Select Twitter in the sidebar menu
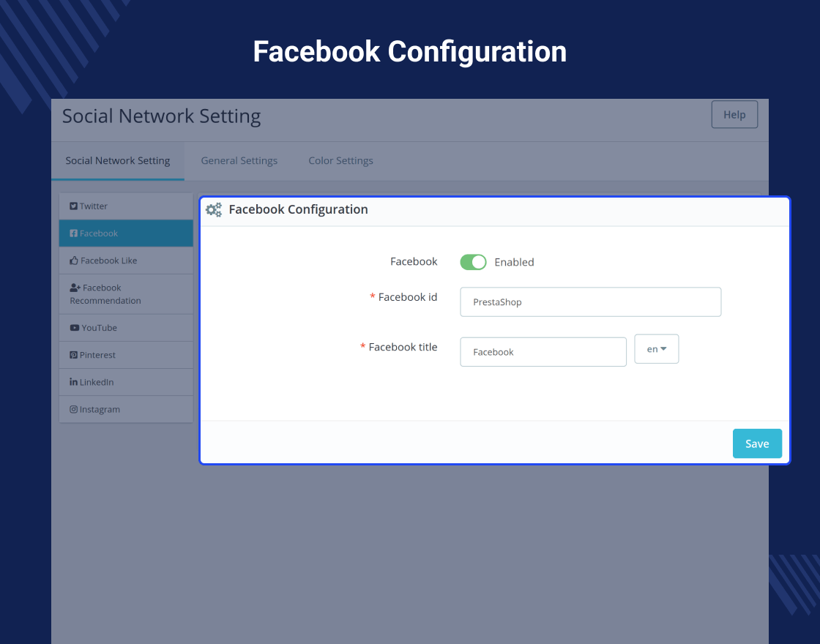 point(126,206)
